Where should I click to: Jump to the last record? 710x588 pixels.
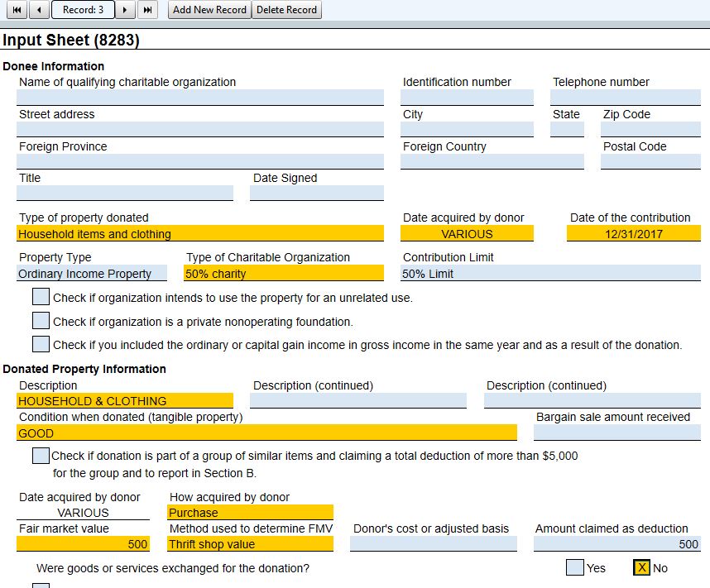[x=147, y=9]
